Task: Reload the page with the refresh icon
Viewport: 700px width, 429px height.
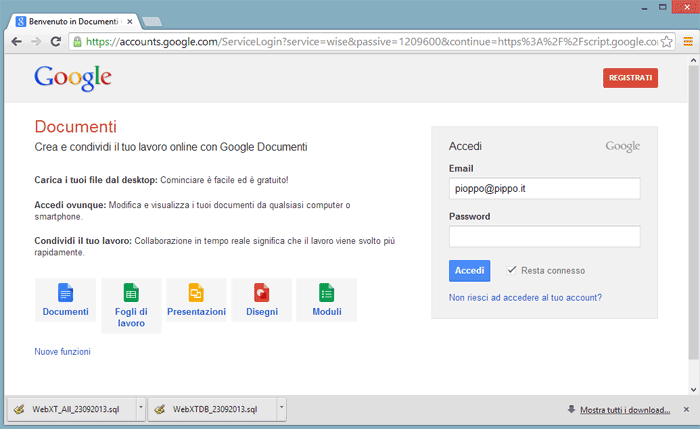Action: (x=56, y=42)
